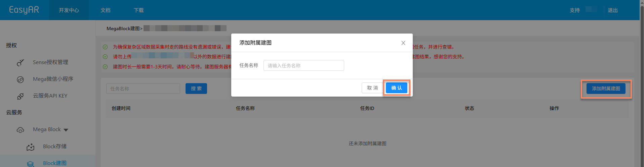The image size is (644, 167).
Task: Focus the 请输入任务名称 input field
Action: point(304,65)
